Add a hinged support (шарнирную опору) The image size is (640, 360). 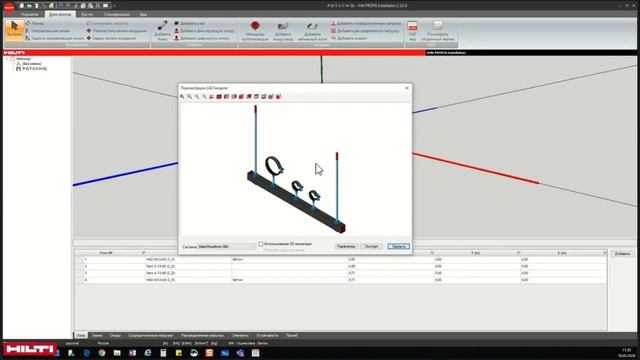point(202,38)
